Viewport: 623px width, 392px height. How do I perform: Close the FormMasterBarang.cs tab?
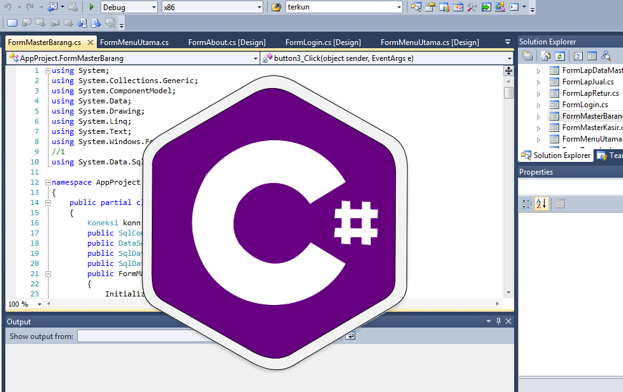(90, 42)
